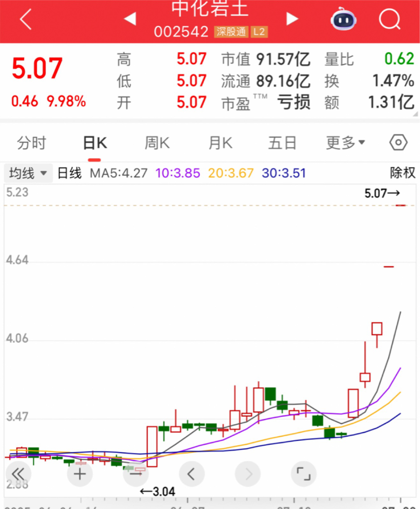
Task: Open chart settings hexagon icon
Action: [x=398, y=142]
